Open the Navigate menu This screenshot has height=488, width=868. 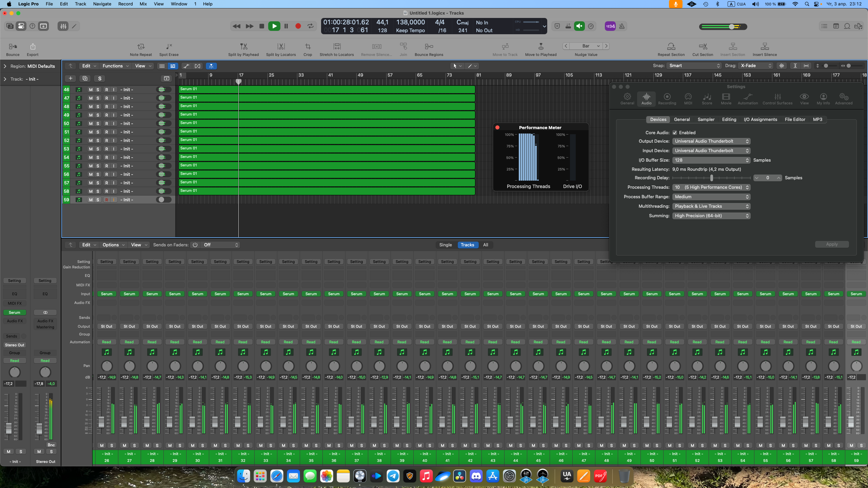tap(102, 4)
